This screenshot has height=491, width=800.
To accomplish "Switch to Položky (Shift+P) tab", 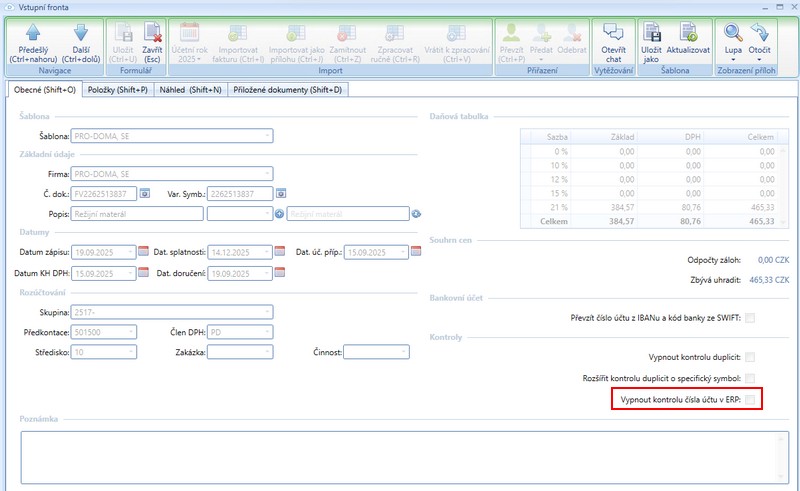I will tap(118, 90).
